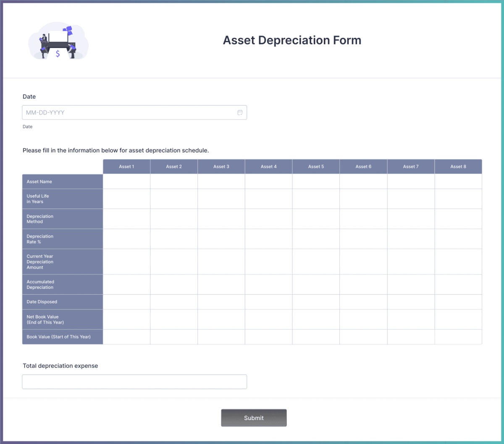The image size is (504, 444).
Task: Click the Asset Depreciation Form title
Action: pyautogui.click(x=292, y=40)
